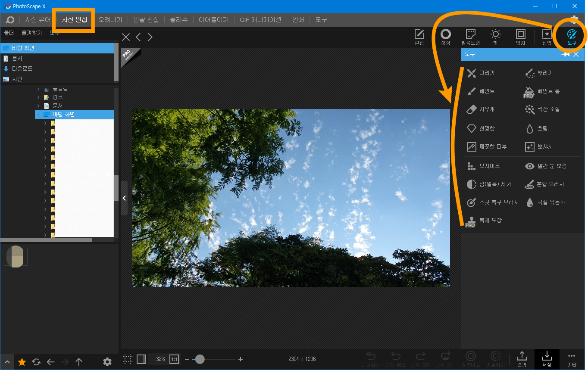Open the 색상 color panel icon
This screenshot has width=588, height=370.
[x=445, y=37]
